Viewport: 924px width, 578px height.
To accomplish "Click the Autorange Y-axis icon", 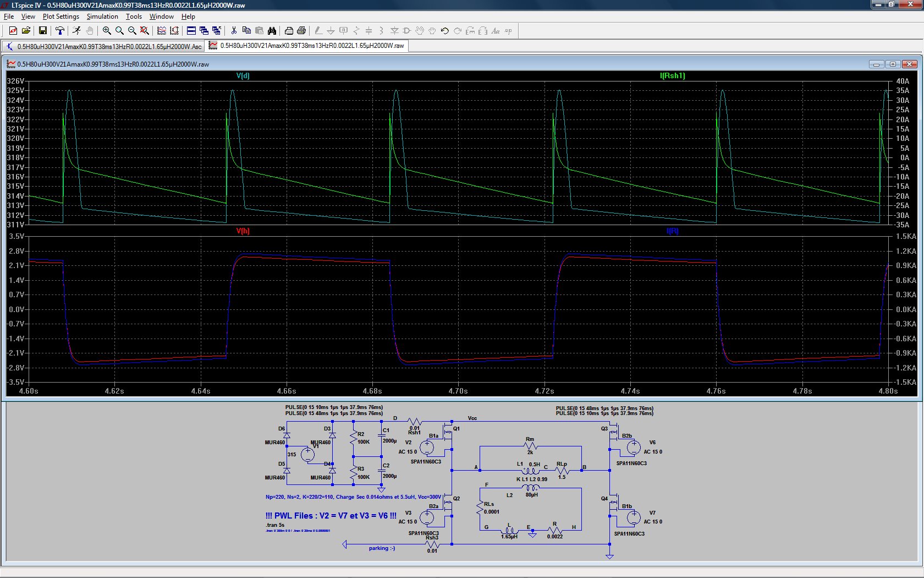I will [x=174, y=31].
